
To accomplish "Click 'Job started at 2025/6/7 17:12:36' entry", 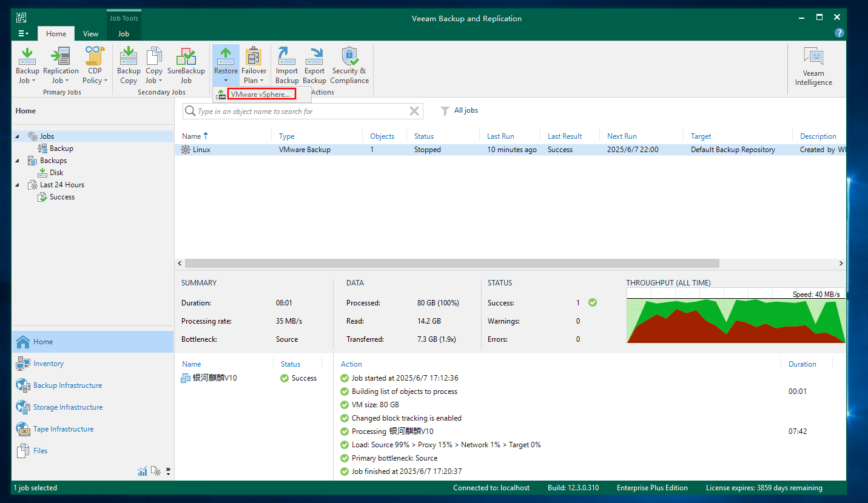I will click(405, 378).
